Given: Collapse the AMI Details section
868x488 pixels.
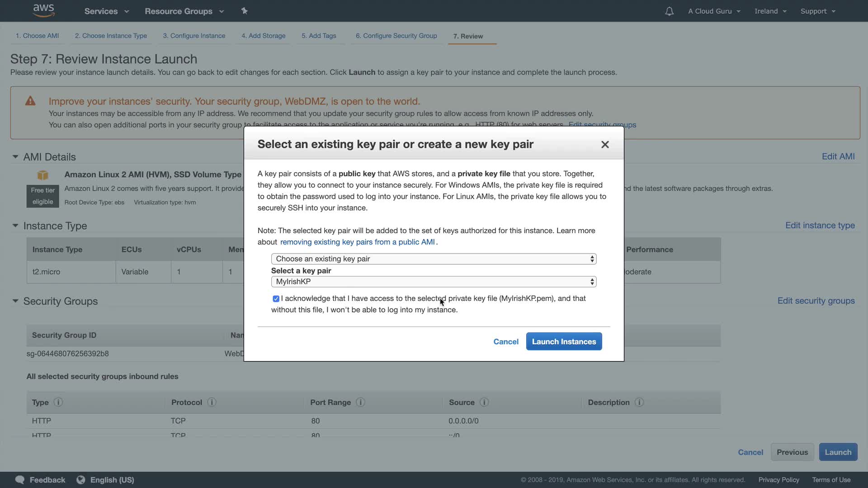Looking at the screenshot, I should [x=15, y=157].
